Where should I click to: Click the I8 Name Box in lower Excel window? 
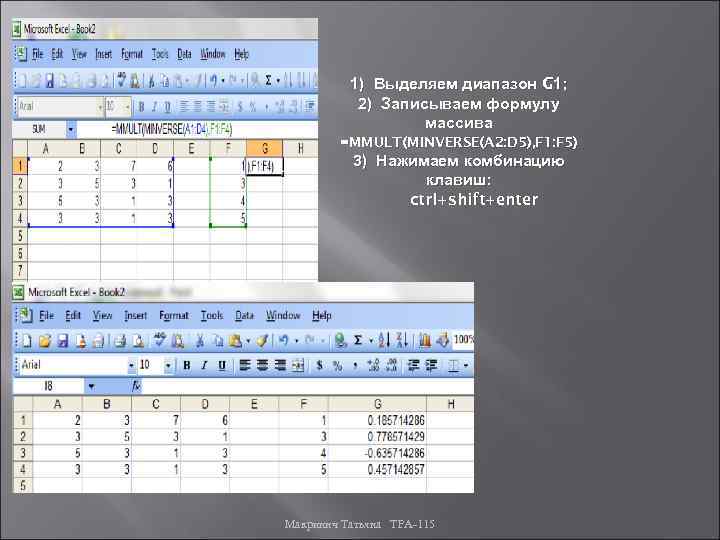tap(49, 386)
